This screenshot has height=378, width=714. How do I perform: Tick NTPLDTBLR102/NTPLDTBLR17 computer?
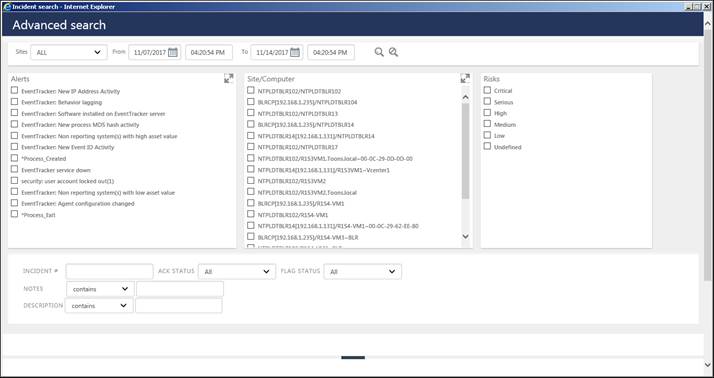point(251,146)
